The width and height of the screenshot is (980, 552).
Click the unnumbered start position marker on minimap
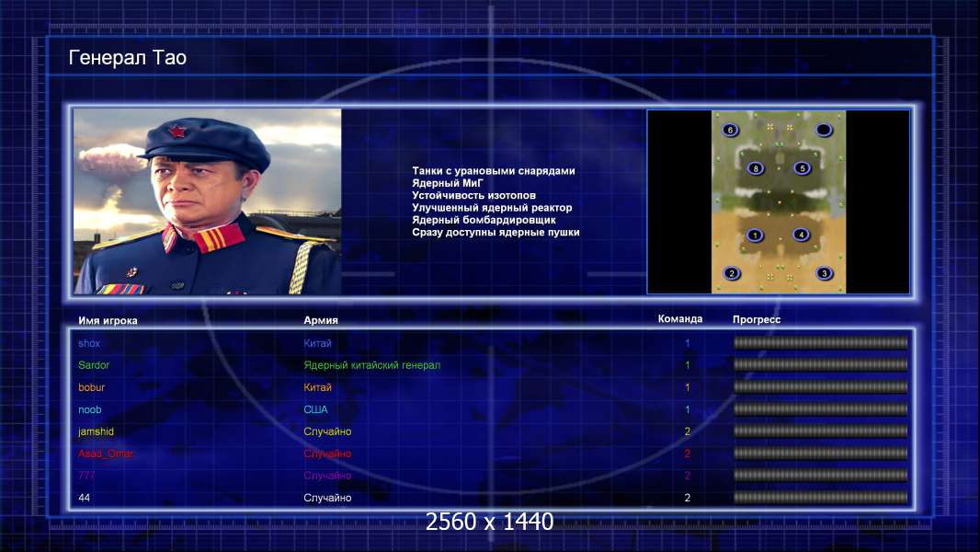coord(824,130)
